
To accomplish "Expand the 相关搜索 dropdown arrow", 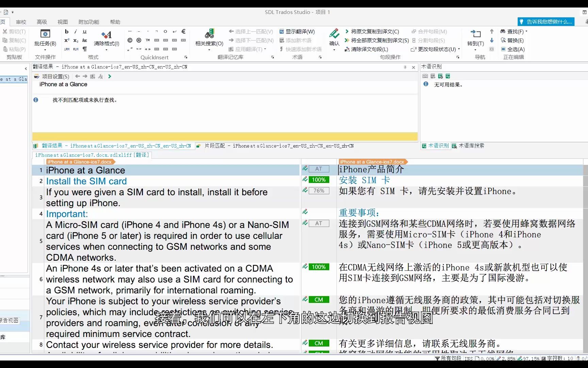I will [x=209, y=50].
